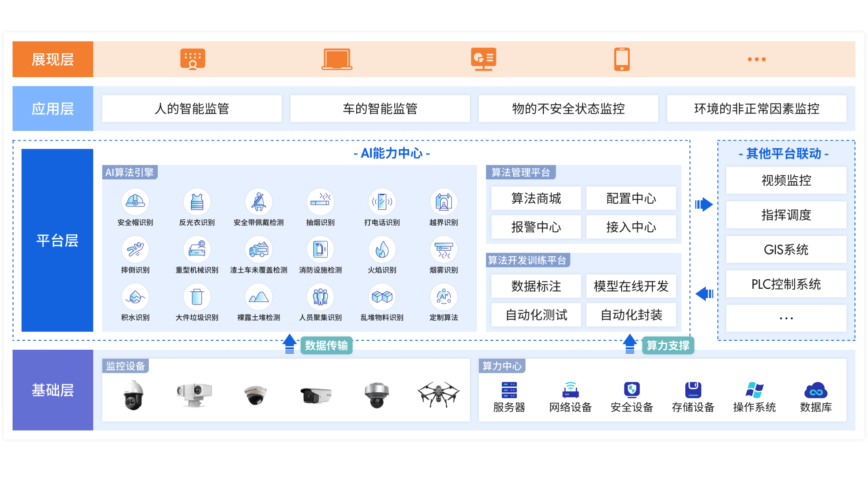This screenshot has height=488, width=868.
Task: Open 算法商城 algorithm store
Action: 536,198
